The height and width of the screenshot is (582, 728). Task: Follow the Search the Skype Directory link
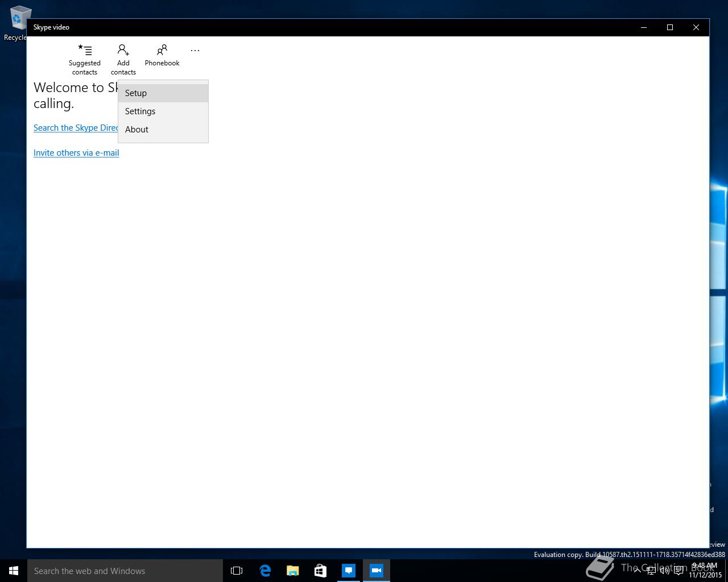point(76,128)
